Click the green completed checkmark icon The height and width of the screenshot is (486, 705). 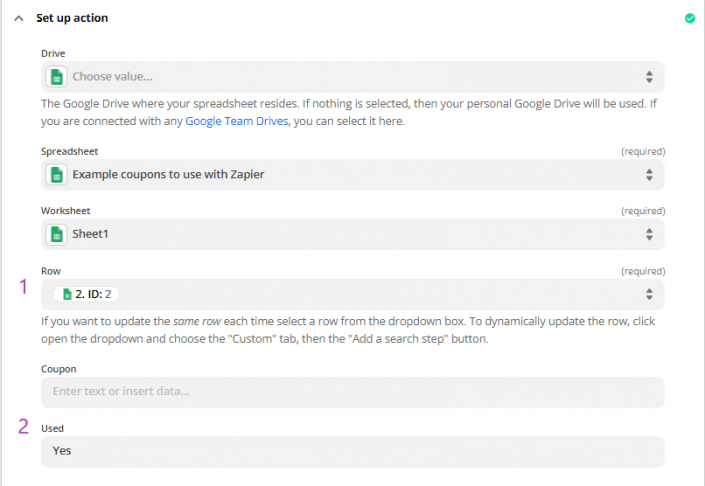coord(690,18)
